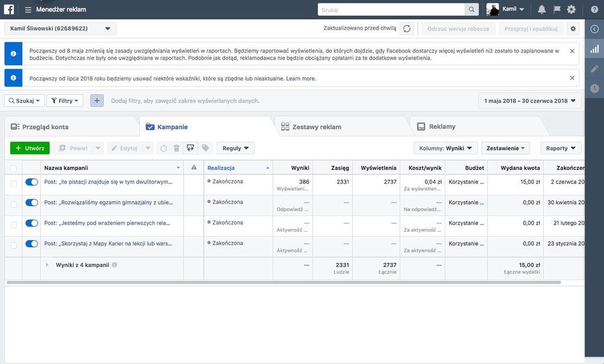Check the box for the pistacji campaign
The width and height of the screenshot is (604, 364).
tap(14, 183)
